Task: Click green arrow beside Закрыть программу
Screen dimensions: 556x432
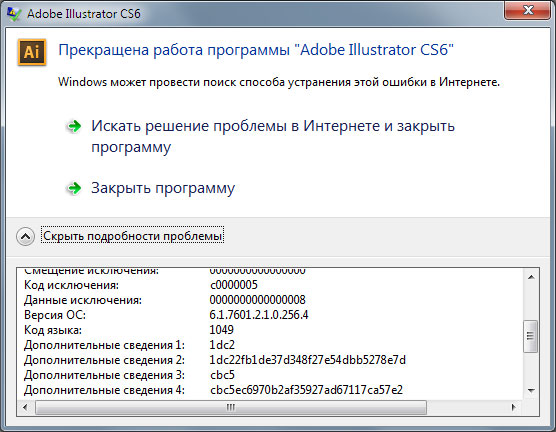Action: pyautogui.click(x=74, y=188)
